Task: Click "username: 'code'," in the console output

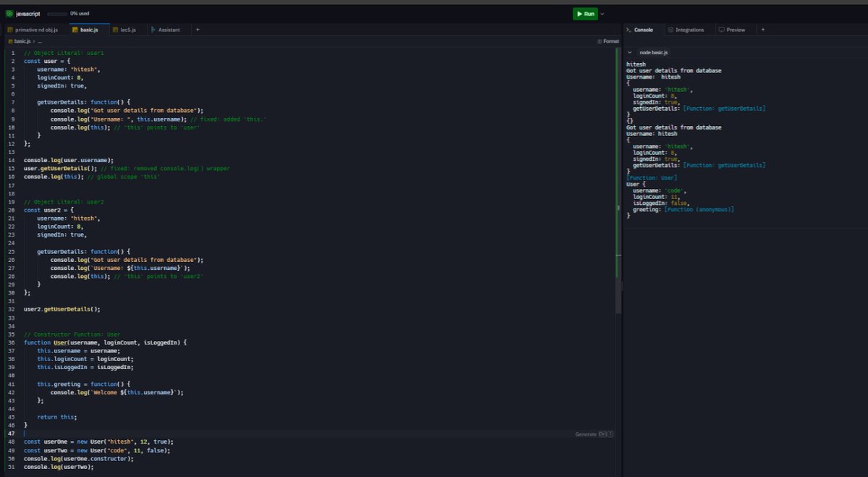Action: coord(659,190)
